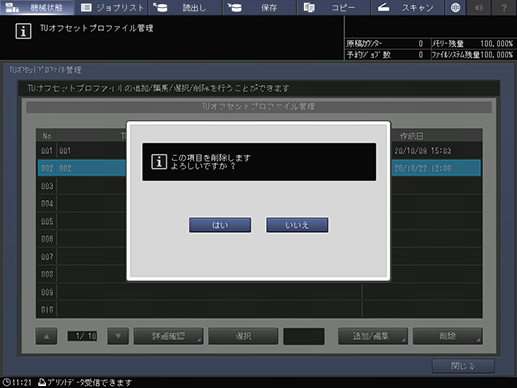This screenshot has height=388, width=517.
Task: Confirm deletion with the はい button
Action: tap(220, 225)
